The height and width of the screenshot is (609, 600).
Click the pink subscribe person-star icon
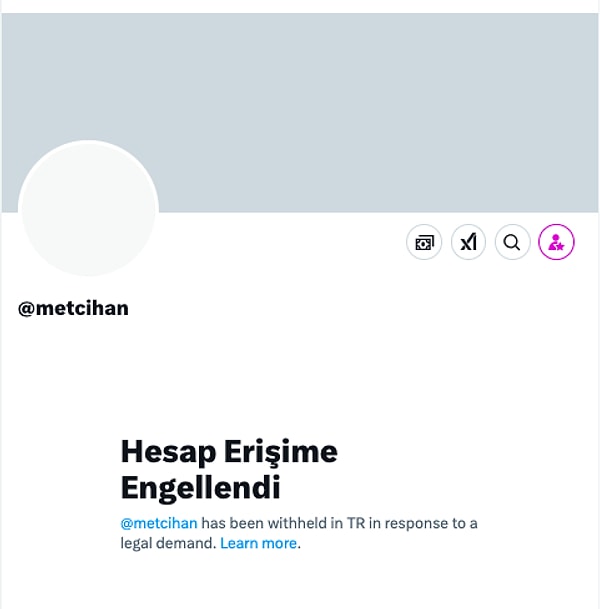point(556,242)
